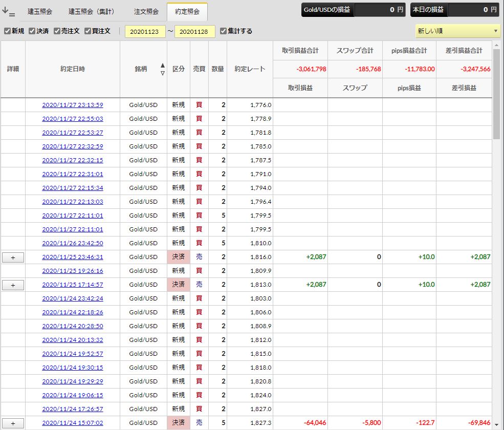Screen dimensions: 504x430
Task: Click the start date field 20201123
Action: pos(145,32)
